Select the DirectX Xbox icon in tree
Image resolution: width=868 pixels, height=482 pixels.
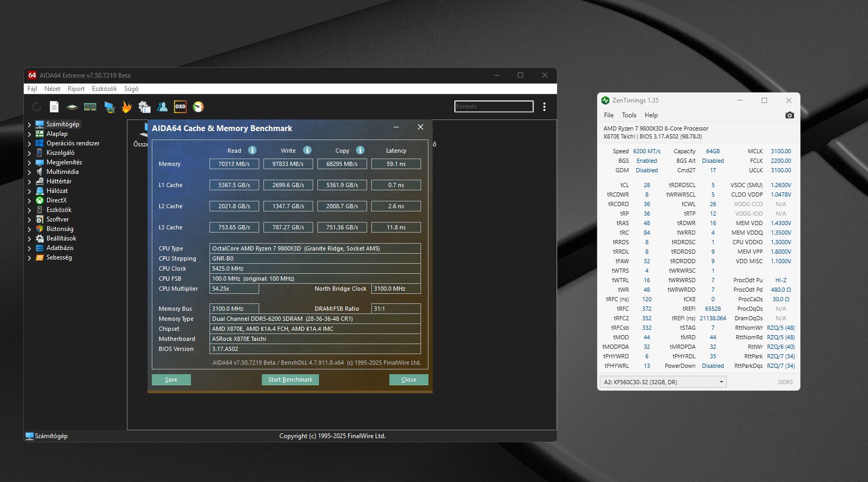point(39,200)
